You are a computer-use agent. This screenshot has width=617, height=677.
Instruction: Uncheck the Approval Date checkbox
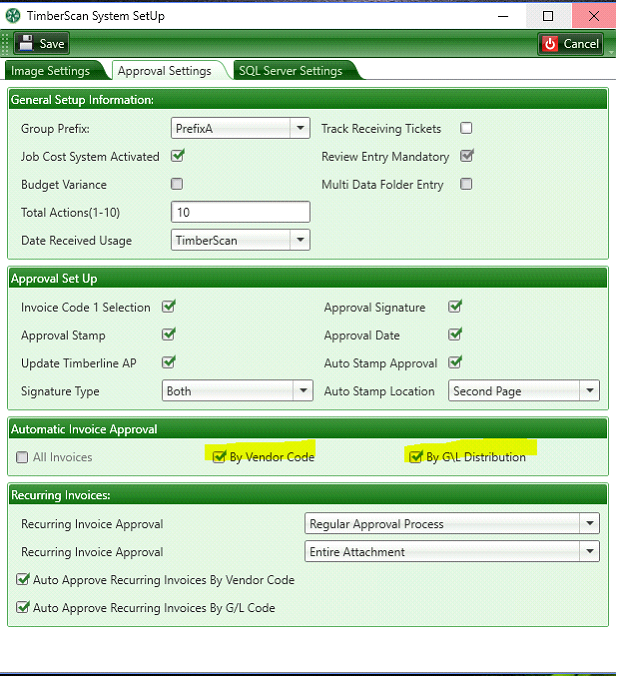(x=455, y=335)
